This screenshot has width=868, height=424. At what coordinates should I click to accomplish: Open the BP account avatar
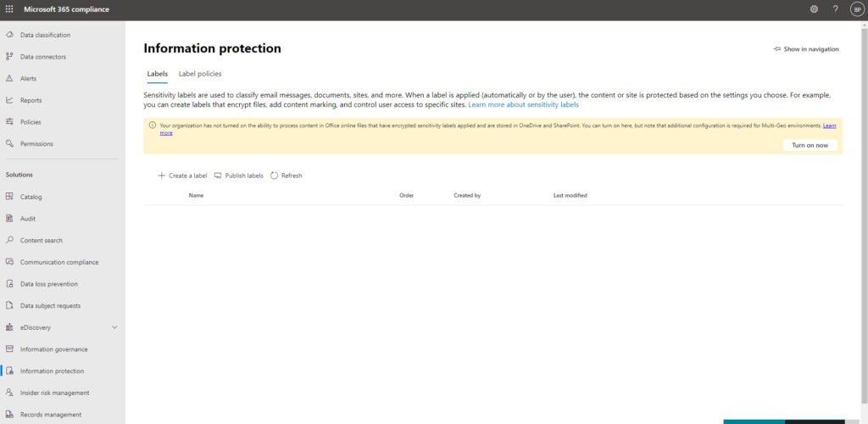tap(857, 9)
